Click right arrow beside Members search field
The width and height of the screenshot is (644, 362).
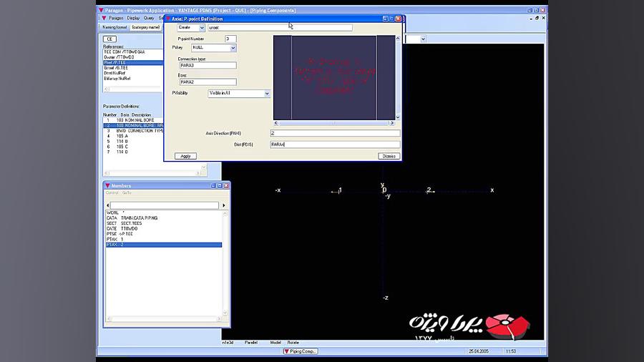224,205
